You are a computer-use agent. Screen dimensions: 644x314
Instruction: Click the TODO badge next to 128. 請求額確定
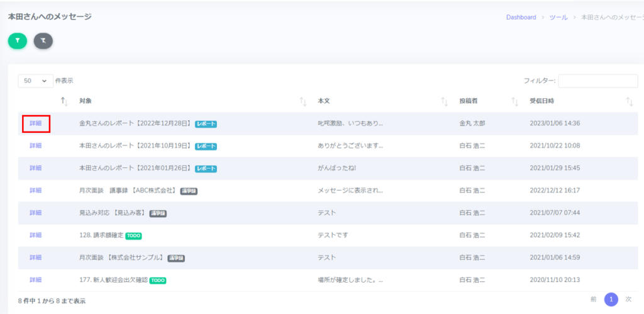(133, 235)
